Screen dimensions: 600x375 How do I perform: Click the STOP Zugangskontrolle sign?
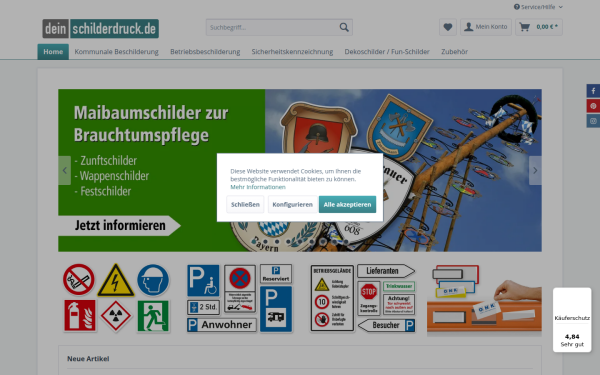(x=369, y=298)
